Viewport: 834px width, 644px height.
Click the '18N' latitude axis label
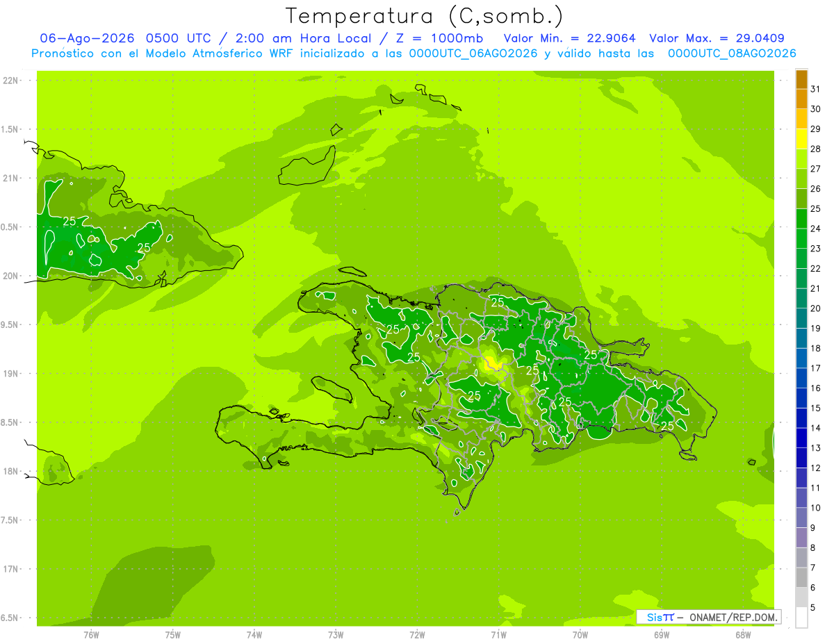(x=10, y=471)
